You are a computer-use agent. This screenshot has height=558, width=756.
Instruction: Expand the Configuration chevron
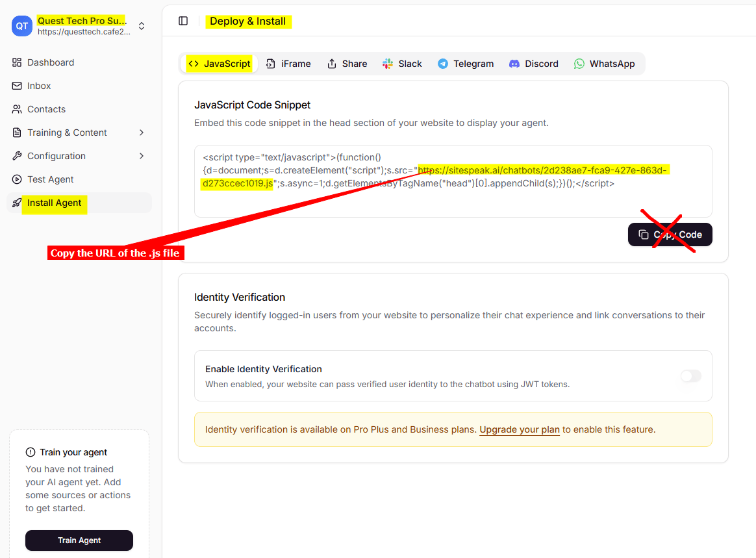point(142,156)
